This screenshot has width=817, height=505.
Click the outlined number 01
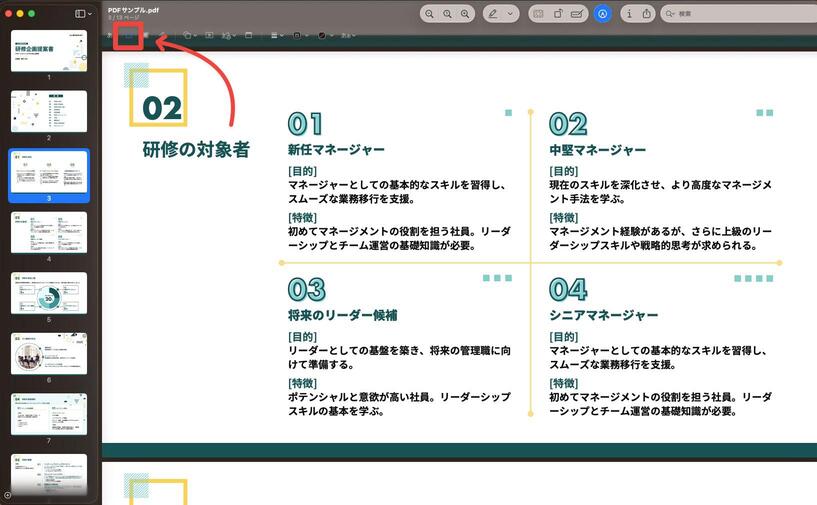[x=305, y=124]
